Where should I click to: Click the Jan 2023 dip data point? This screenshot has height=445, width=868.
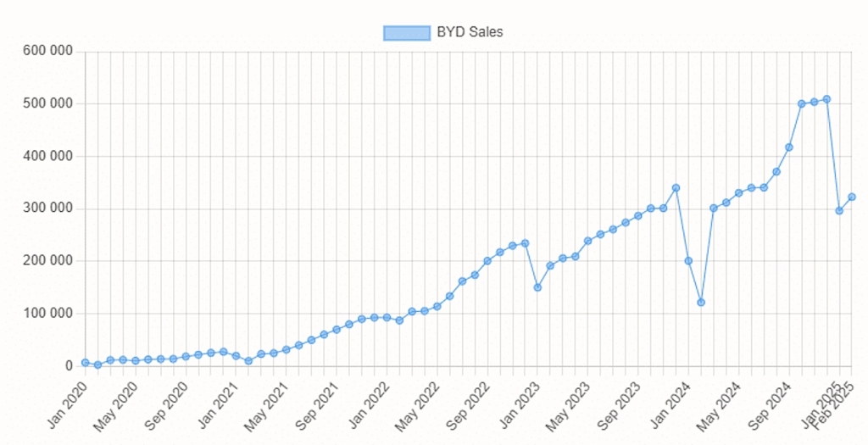(x=537, y=287)
